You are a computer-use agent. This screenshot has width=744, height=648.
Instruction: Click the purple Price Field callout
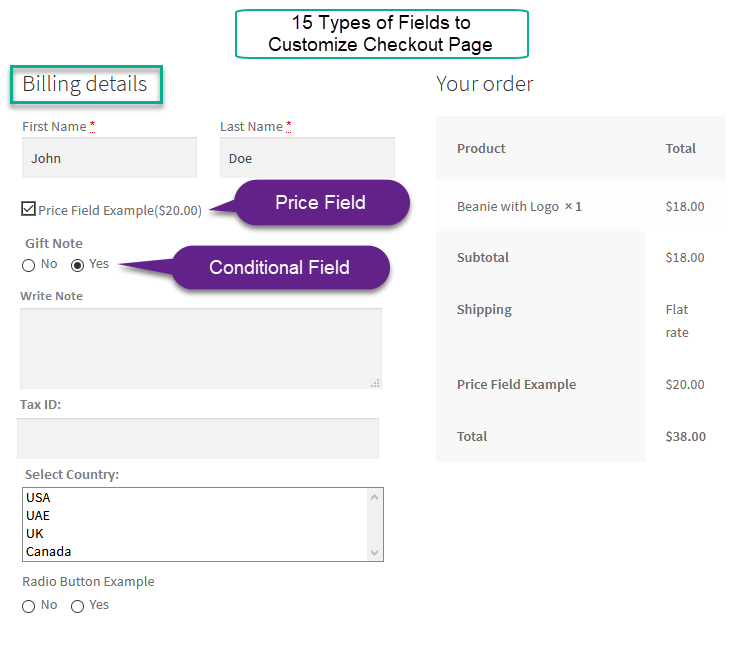pos(320,203)
